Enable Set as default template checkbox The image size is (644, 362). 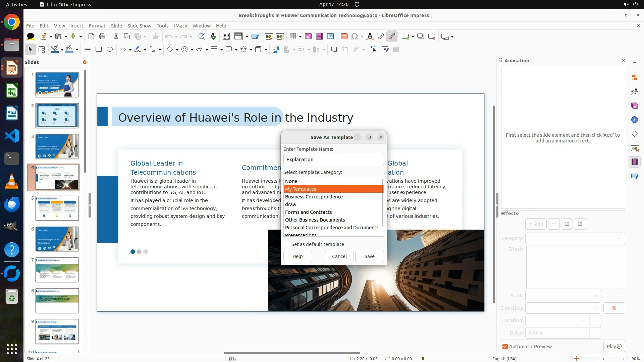click(287, 244)
